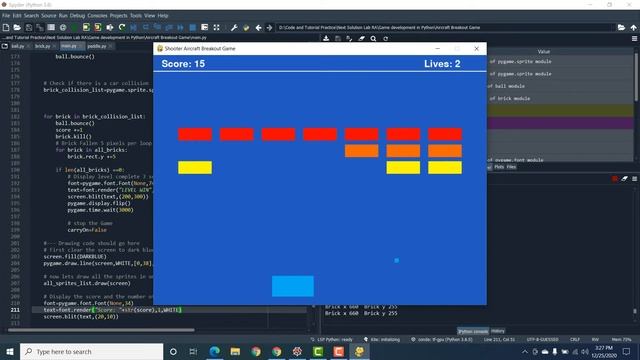Image resolution: width=640 pixels, height=360 pixels.
Task: Click the blue Stop debugging square icon
Action: (193, 27)
